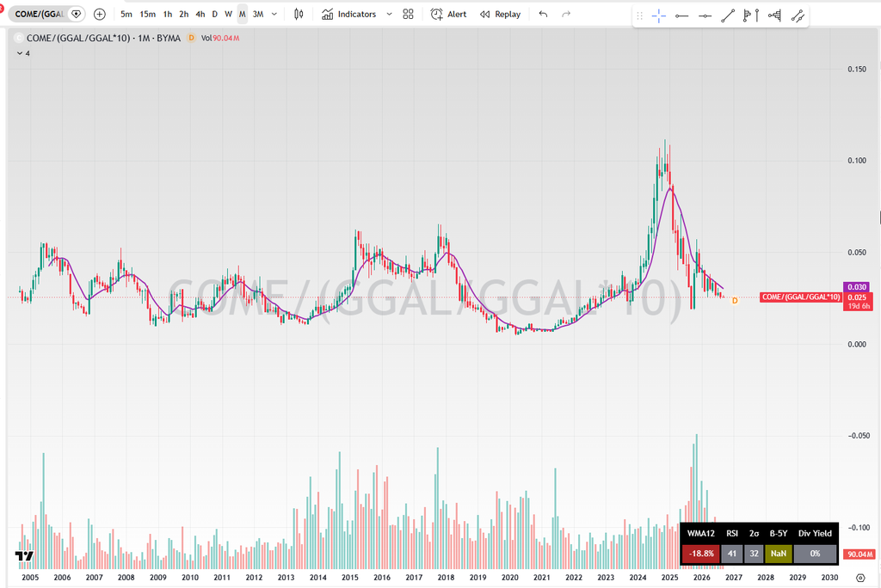Image resolution: width=881 pixels, height=588 pixels.
Task: Click the chart title COME/(GGAL/GGAL*10) legend
Action: [103, 38]
